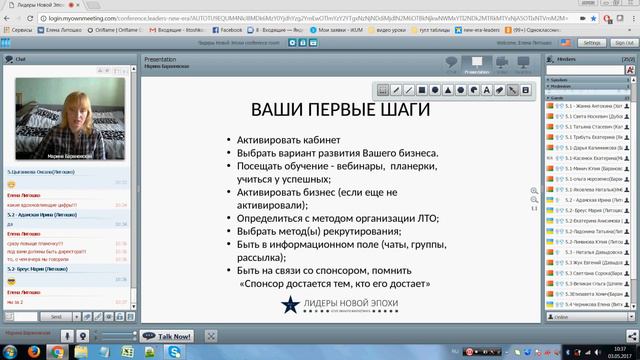Select the eraser tool
This screenshot has width=640, height=360.
[x=500, y=90]
